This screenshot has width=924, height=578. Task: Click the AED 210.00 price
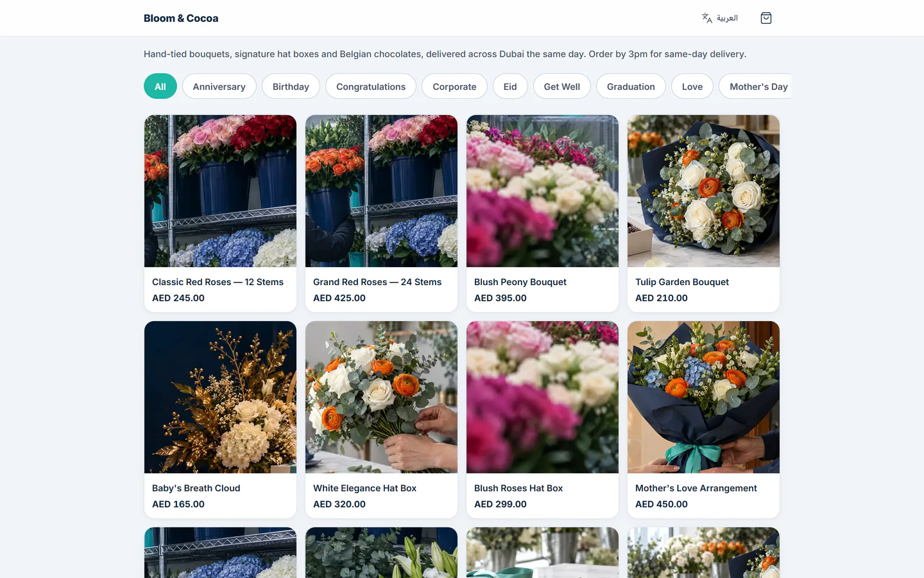point(662,298)
